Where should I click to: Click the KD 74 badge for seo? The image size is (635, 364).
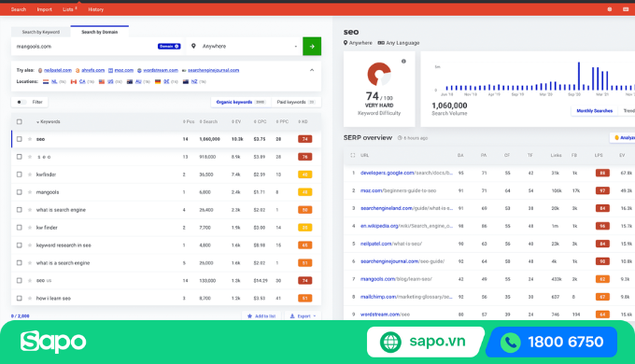(305, 139)
